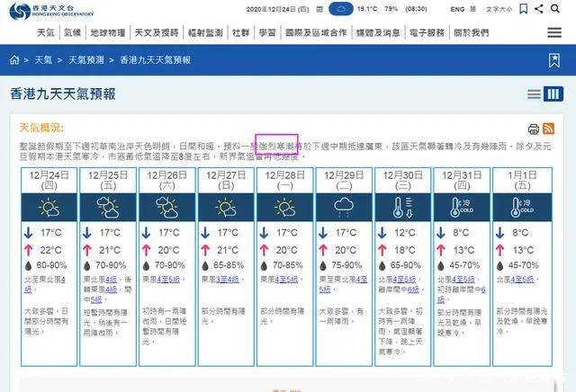Click the 12月31日 cold weather icon
This screenshot has height=392, width=576.
pyautogui.click(x=462, y=208)
